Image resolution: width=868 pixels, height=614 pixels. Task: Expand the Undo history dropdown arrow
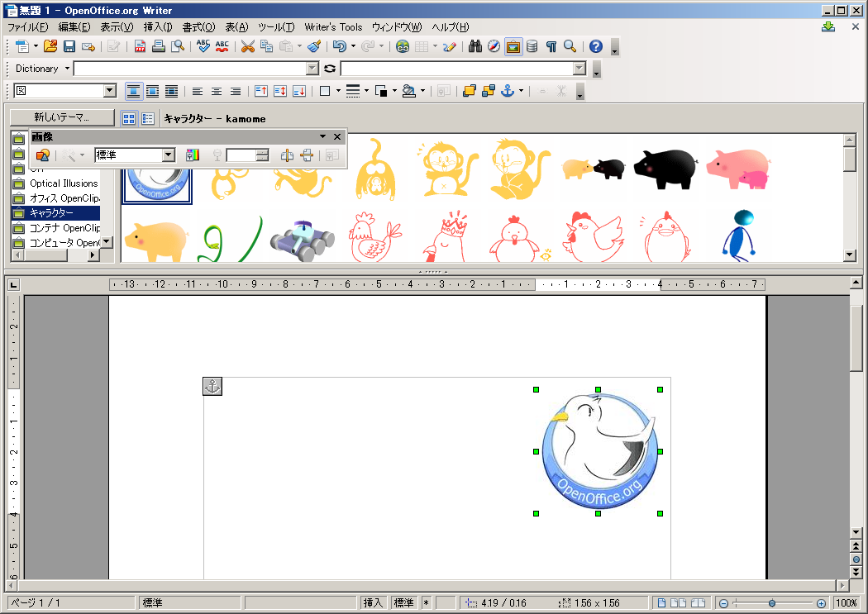[x=353, y=46]
